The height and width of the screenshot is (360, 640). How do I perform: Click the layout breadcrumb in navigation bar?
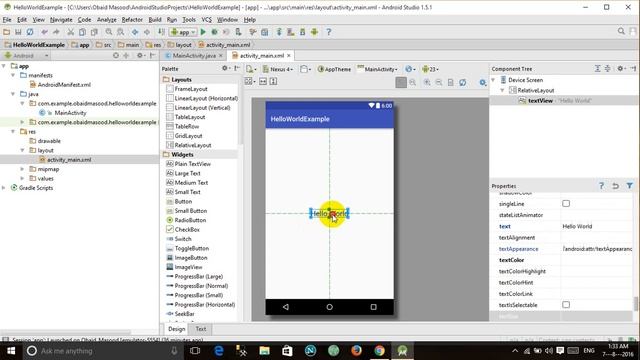coord(180,45)
